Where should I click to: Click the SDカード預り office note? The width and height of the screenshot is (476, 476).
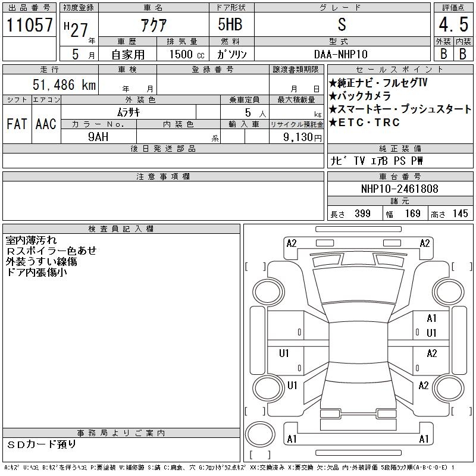coord(42,444)
